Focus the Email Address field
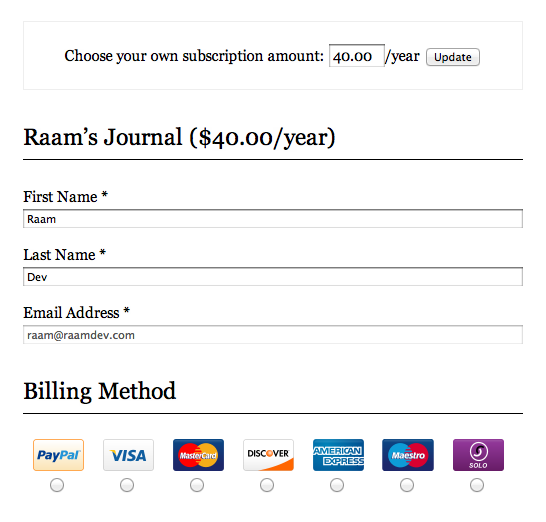546x522 pixels. click(x=273, y=335)
